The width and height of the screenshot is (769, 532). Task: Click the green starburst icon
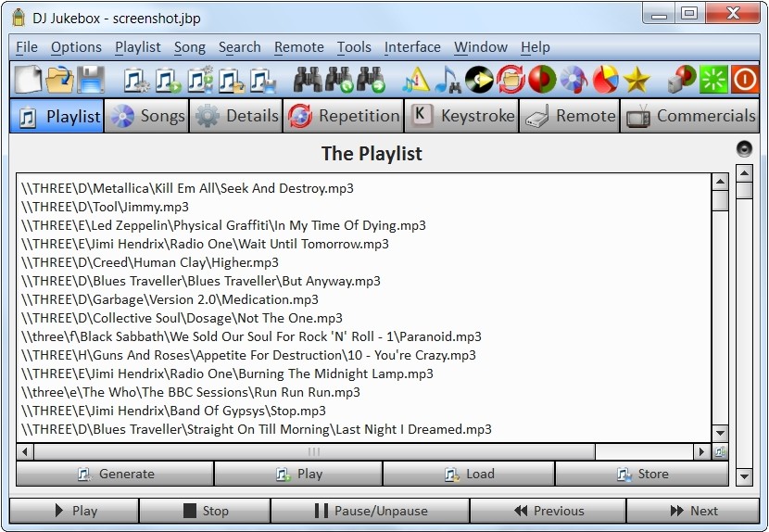tap(713, 80)
